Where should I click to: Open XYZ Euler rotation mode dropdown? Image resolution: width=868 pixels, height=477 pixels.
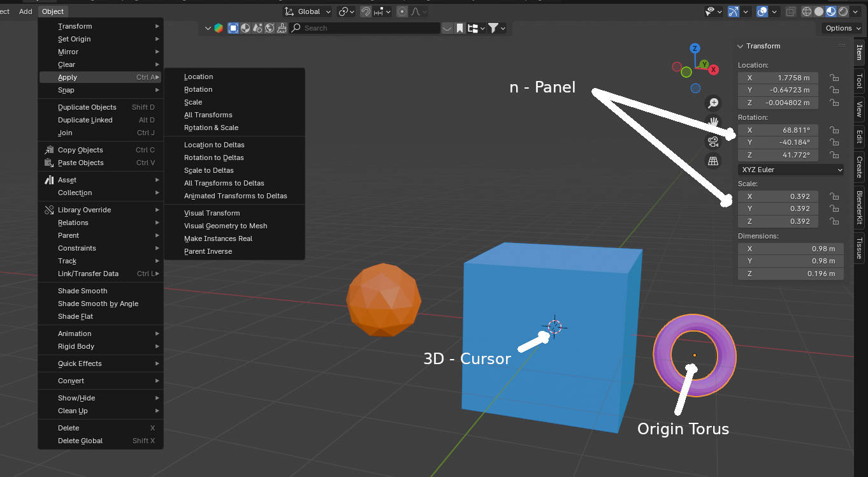point(791,170)
